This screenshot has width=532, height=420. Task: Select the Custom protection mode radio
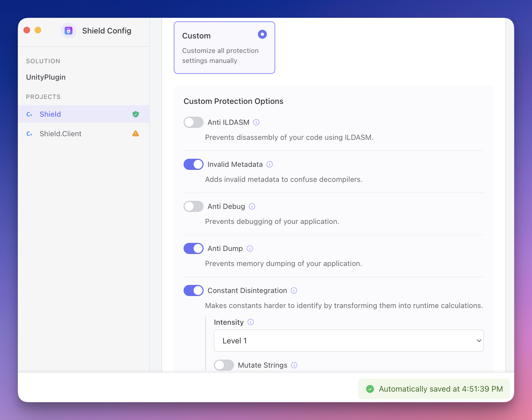[262, 34]
